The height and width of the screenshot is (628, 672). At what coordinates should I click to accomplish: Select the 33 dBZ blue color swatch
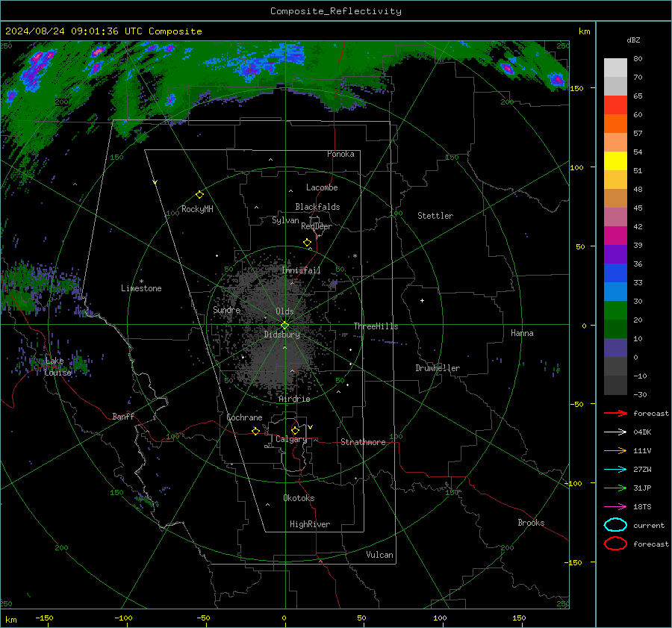click(x=615, y=291)
